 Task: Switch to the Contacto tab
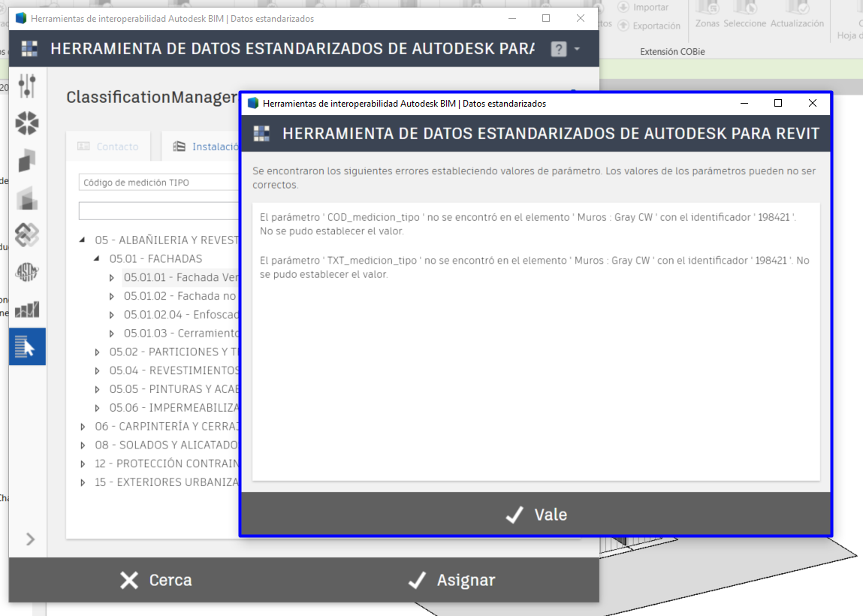click(x=108, y=146)
